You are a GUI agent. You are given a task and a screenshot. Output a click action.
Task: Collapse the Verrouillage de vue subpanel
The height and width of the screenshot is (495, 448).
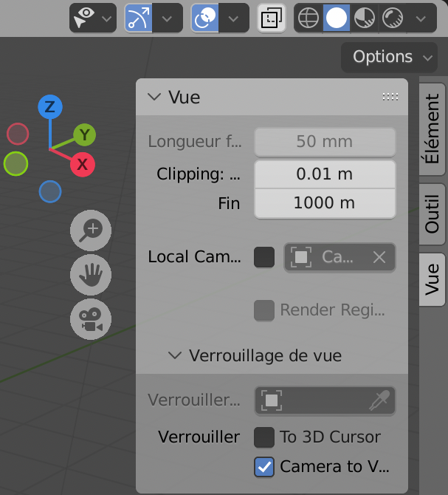tap(255, 355)
